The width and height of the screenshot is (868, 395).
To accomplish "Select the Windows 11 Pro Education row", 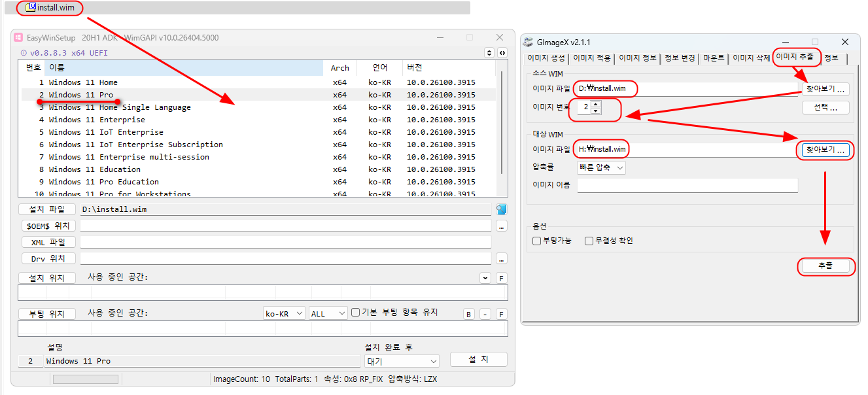I will coord(258,182).
